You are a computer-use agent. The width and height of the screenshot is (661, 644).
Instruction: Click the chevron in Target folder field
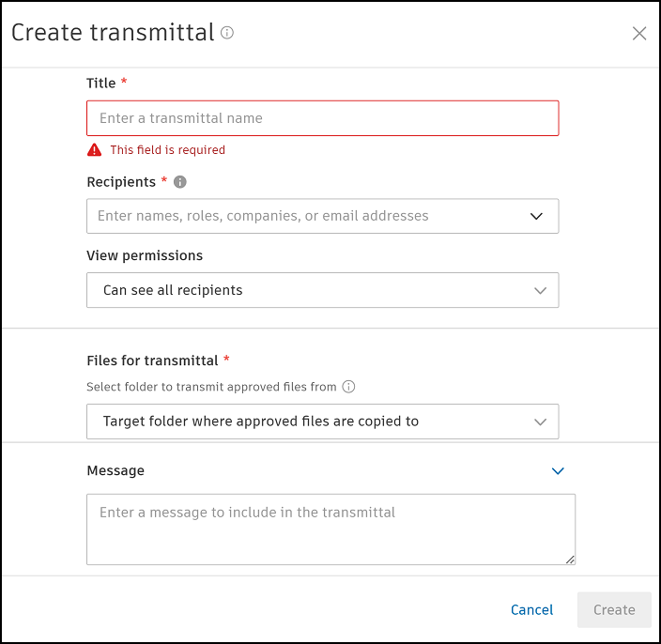(x=540, y=422)
